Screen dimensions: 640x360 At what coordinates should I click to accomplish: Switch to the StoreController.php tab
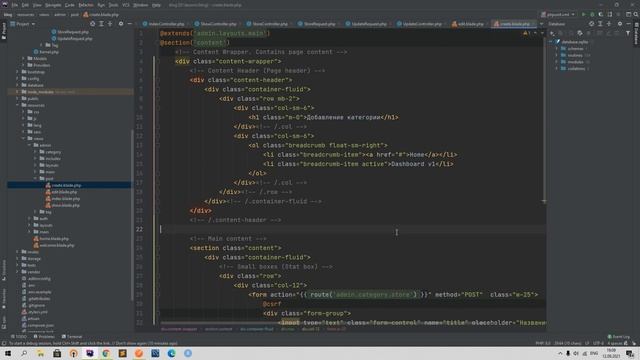[268, 24]
